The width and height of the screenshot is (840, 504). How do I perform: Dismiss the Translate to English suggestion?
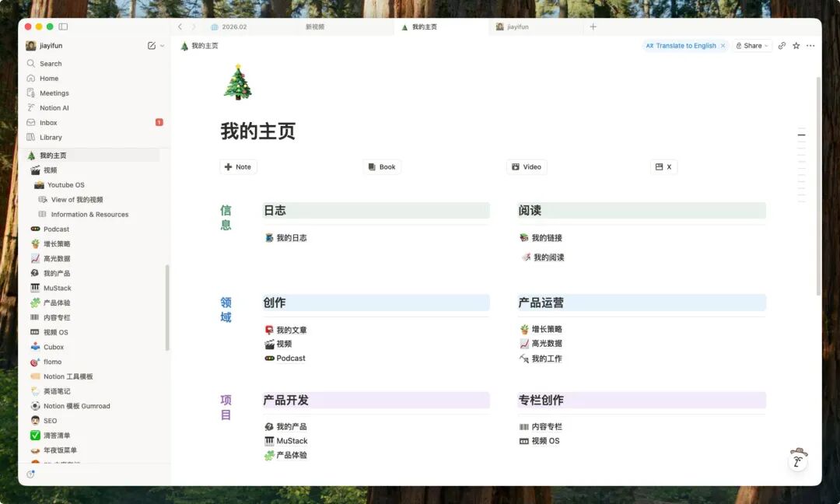pyautogui.click(x=723, y=46)
